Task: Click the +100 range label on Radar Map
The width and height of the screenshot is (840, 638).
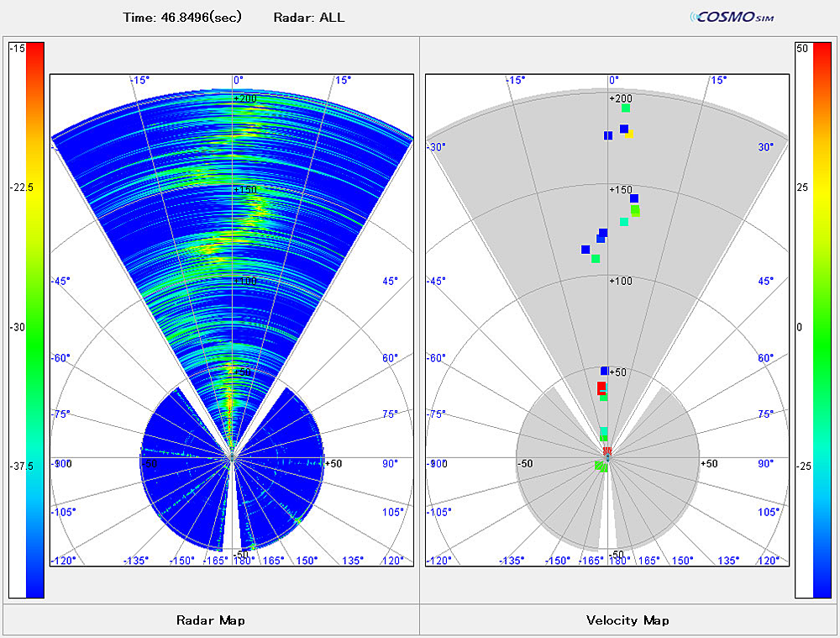Action: click(245, 281)
